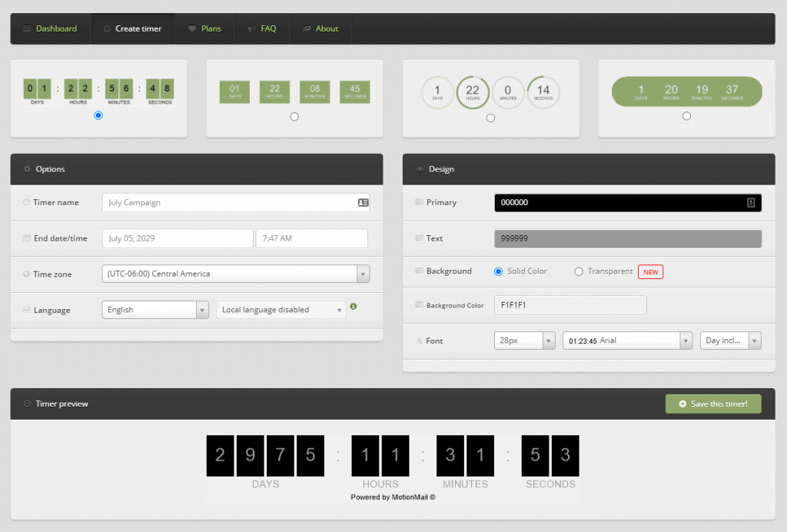
Task: Click the clock icon beside Timer name
Action: tap(26, 202)
